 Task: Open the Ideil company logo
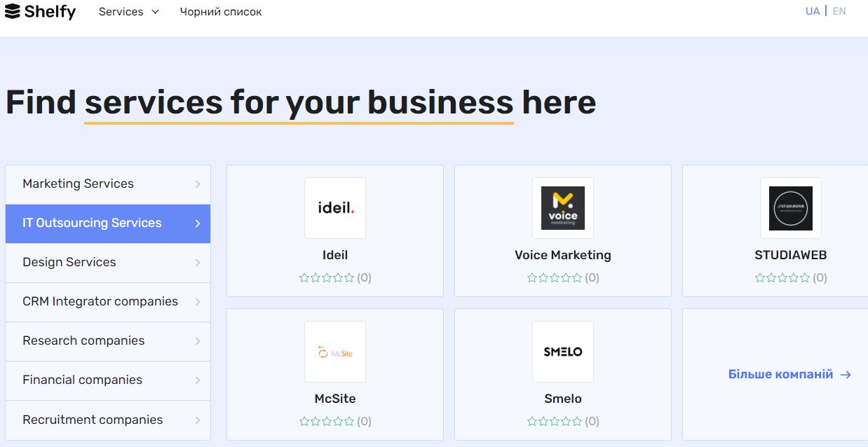[334, 208]
